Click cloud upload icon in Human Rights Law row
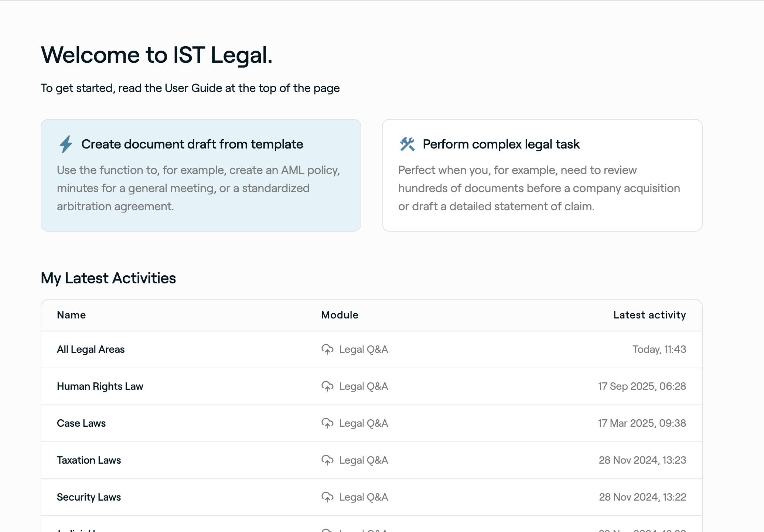The image size is (764, 532). (x=327, y=386)
